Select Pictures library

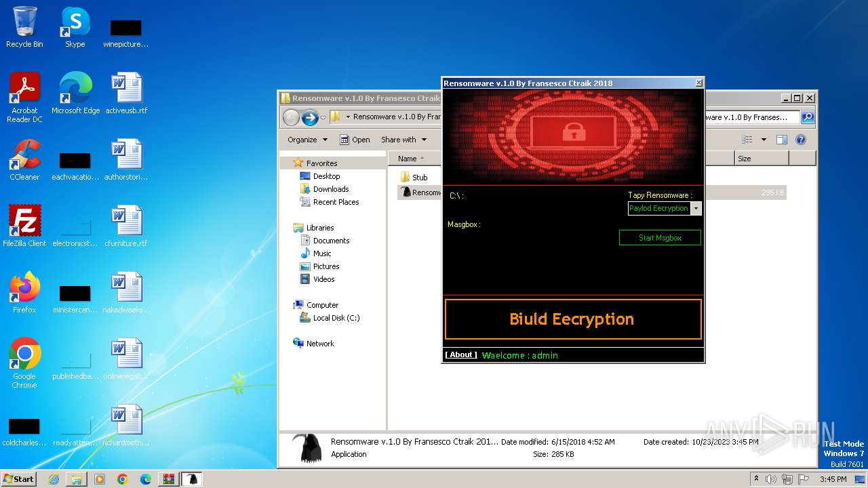coord(326,266)
